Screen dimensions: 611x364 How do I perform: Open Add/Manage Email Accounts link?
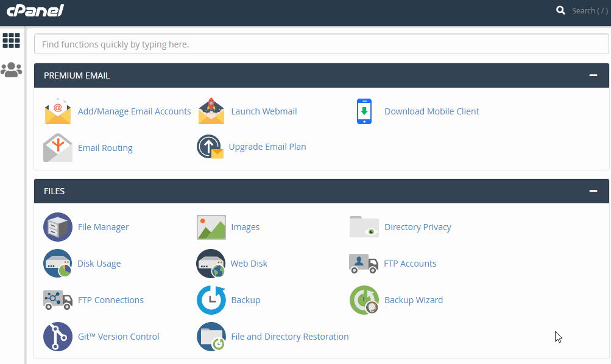click(x=135, y=111)
